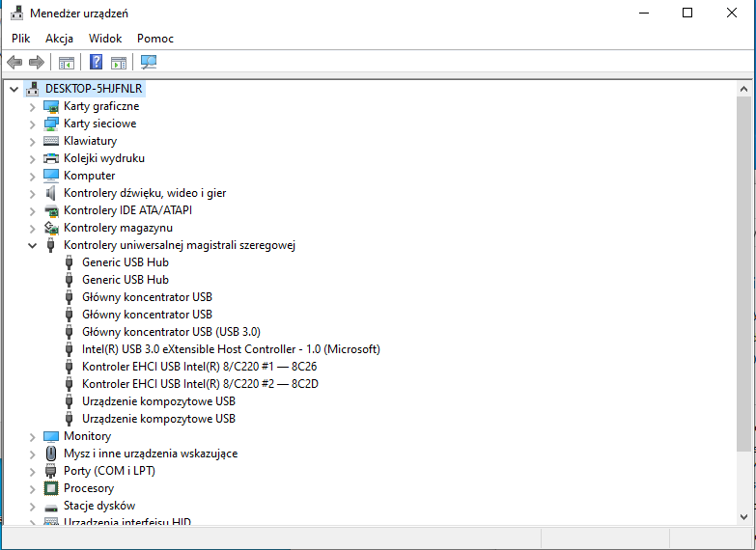This screenshot has width=756, height=550.
Task: Expand Mysz i inne urządzenia wskazujące
Action: click(32, 454)
